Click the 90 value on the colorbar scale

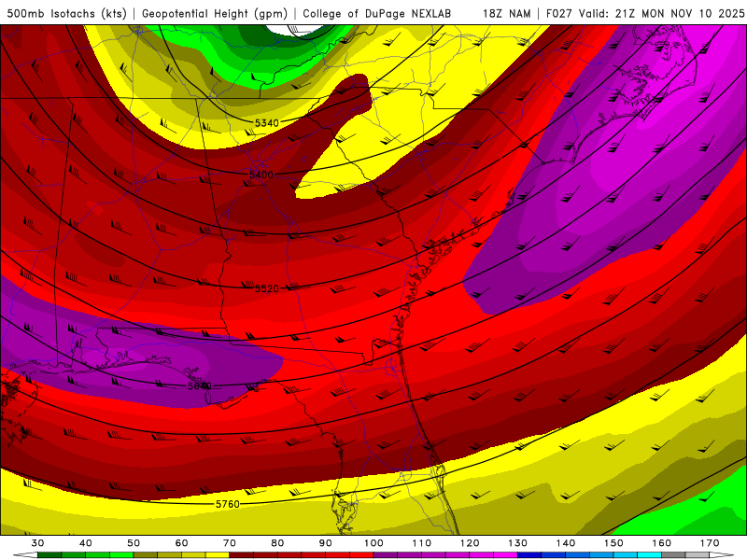[325, 543]
